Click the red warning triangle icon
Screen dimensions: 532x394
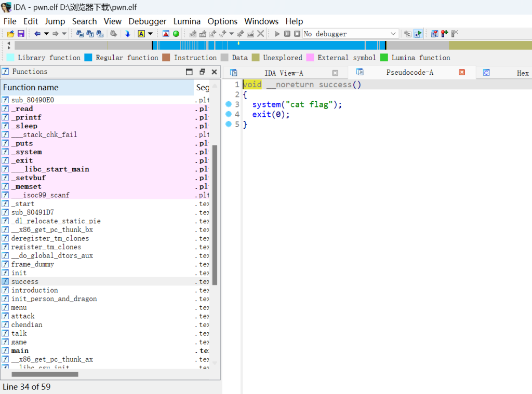point(166,34)
